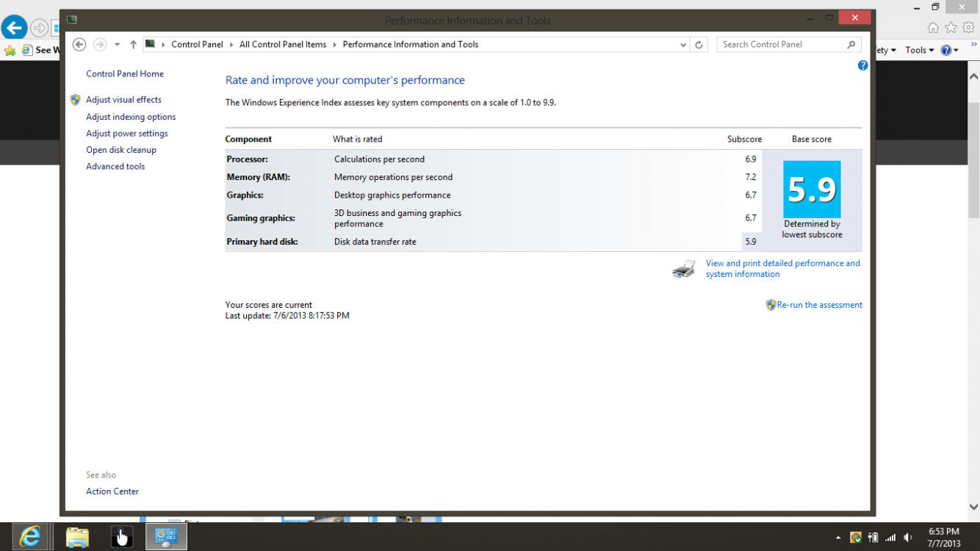Image resolution: width=980 pixels, height=551 pixels.
Task: Select the Gaming graphics row label
Action: pyautogui.click(x=261, y=218)
